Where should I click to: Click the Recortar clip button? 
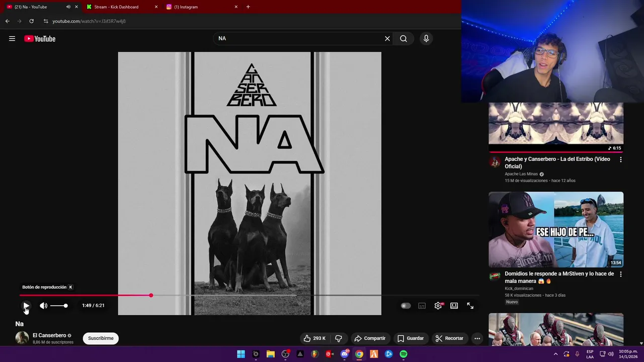coord(449,338)
